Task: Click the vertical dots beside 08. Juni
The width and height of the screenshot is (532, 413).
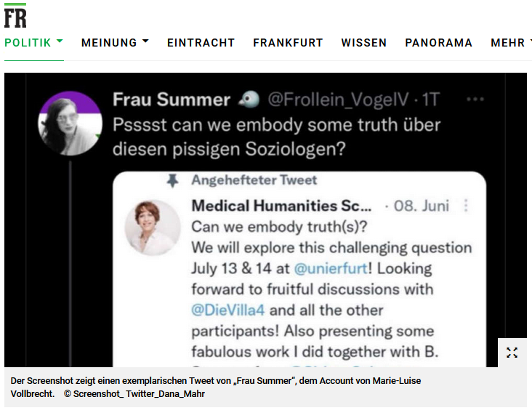Action: [466, 206]
